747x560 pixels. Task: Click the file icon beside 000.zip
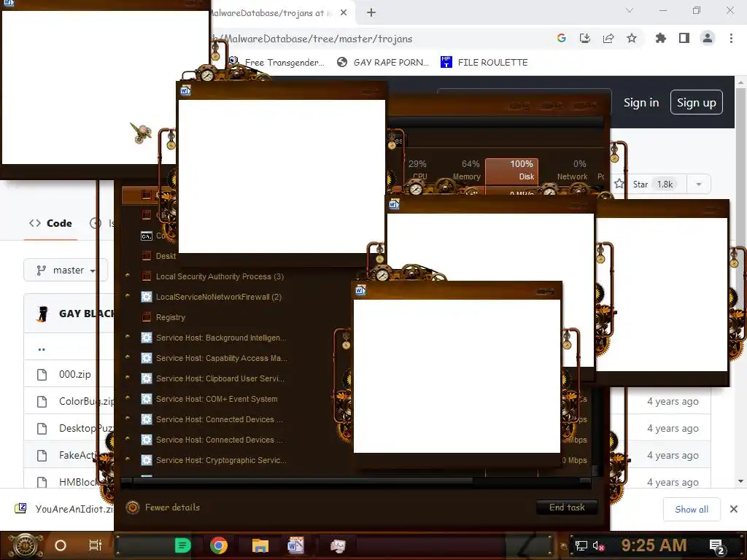(x=42, y=375)
